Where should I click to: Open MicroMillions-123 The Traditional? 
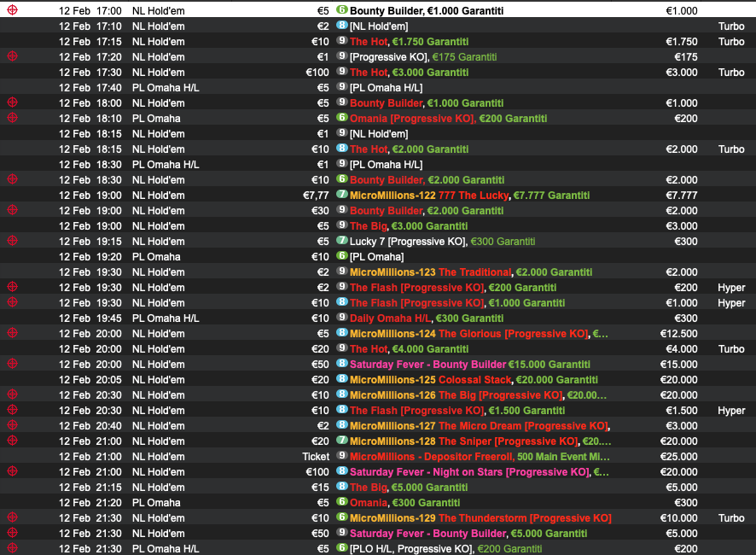(470, 272)
